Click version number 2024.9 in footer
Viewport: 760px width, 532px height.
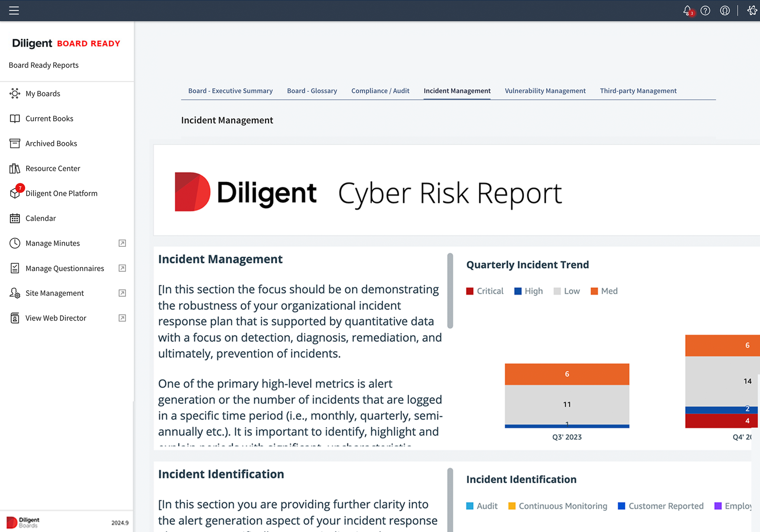[120, 523]
